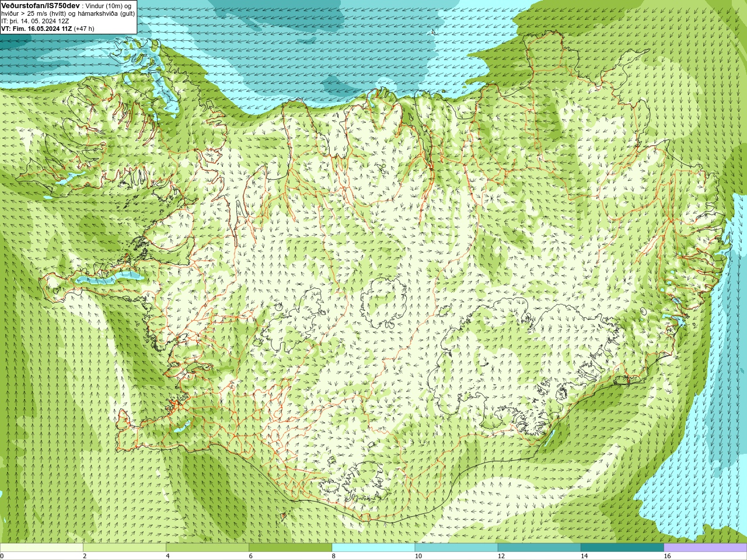Click the '2' tick label on the colorbar
Screen dimensions: 747x560
[85, 556]
